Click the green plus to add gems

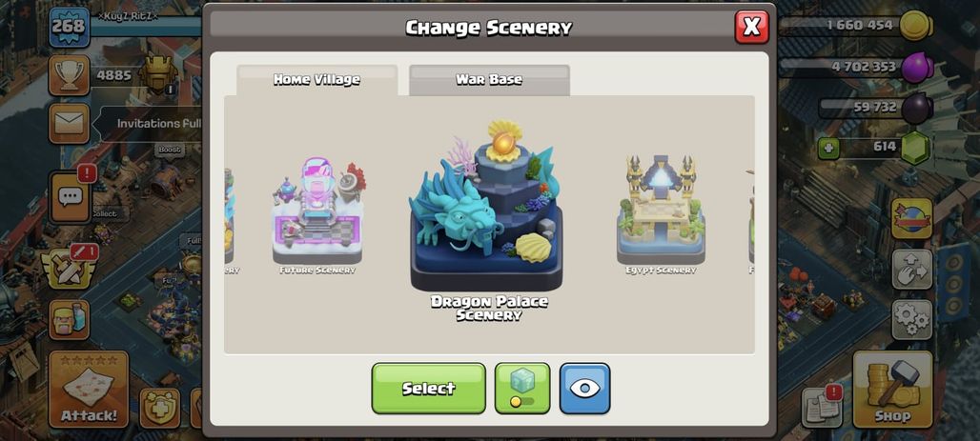click(x=828, y=149)
